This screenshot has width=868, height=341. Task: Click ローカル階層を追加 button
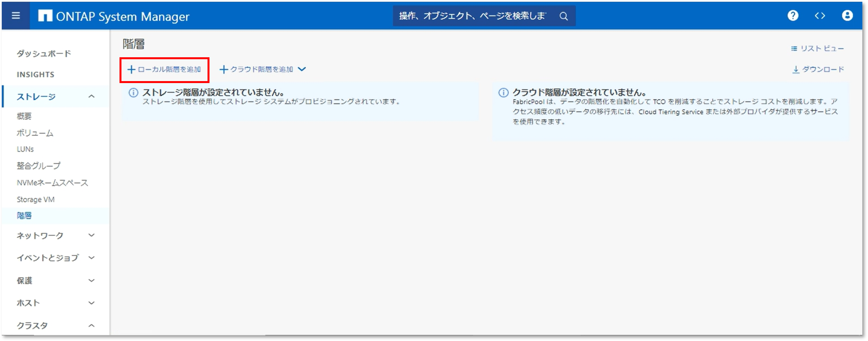(x=164, y=70)
